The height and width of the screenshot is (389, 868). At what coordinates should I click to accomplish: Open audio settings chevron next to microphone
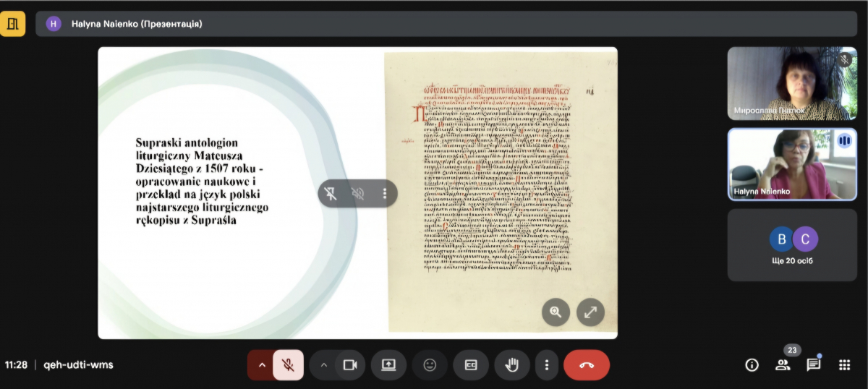(x=262, y=365)
